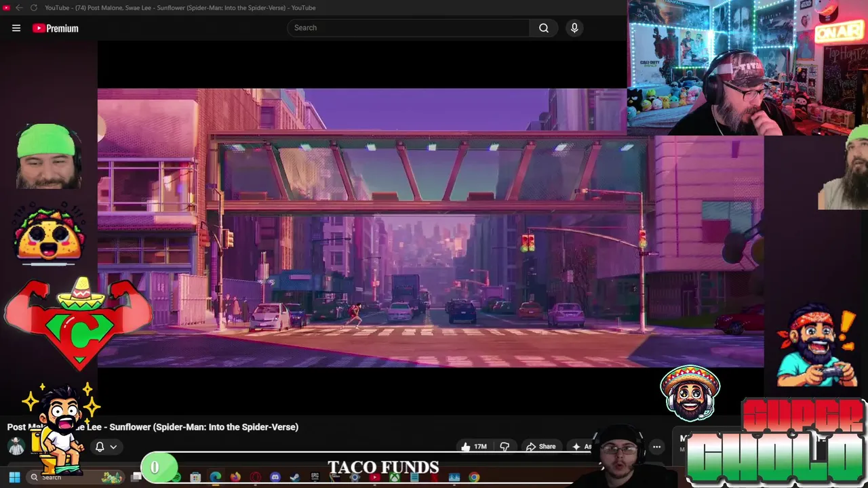
Task: Open Task View on the taskbar
Action: tap(136, 477)
